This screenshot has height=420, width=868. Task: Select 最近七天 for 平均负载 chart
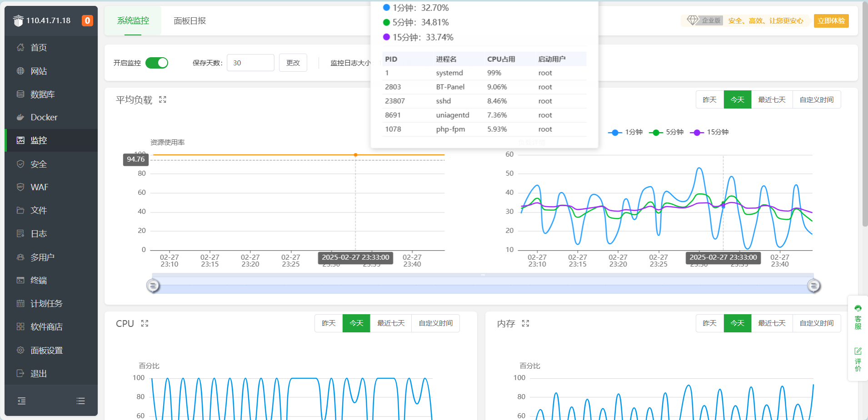click(772, 99)
